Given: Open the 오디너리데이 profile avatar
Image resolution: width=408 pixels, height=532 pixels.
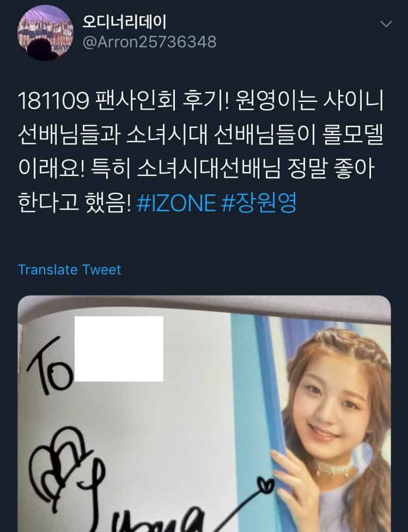Looking at the screenshot, I should tap(45, 33).
